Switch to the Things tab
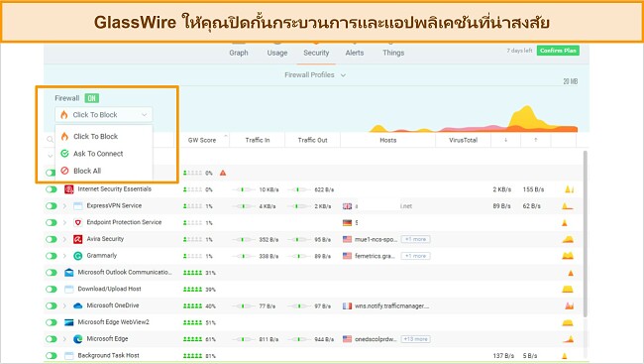This screenshot has width=644, height=364. [393, 53]
